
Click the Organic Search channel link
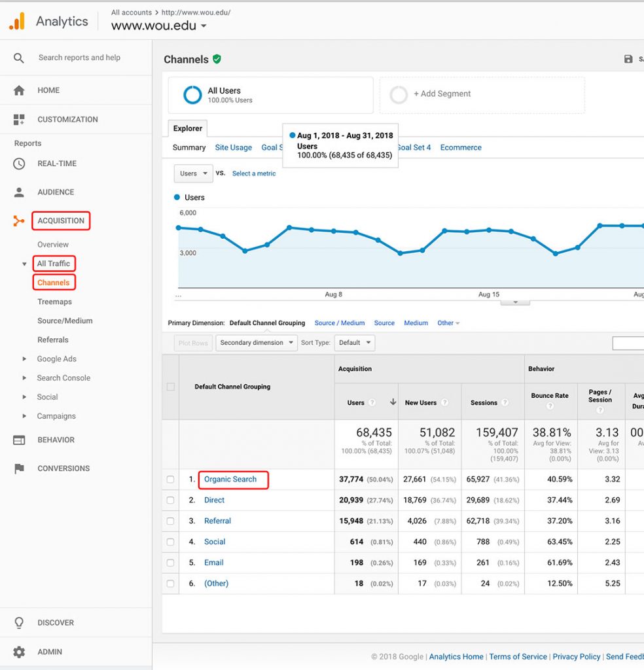[x=230, y=480]
